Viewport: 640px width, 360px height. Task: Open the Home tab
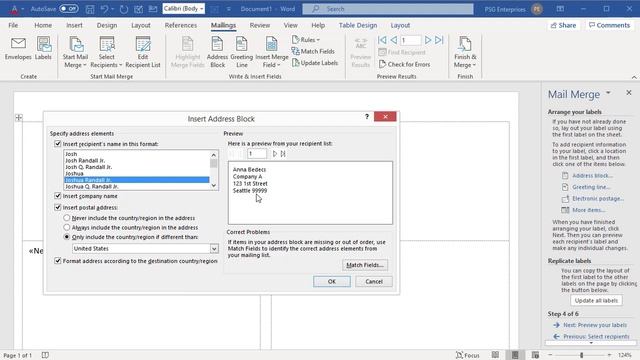(x=43, y=25)
